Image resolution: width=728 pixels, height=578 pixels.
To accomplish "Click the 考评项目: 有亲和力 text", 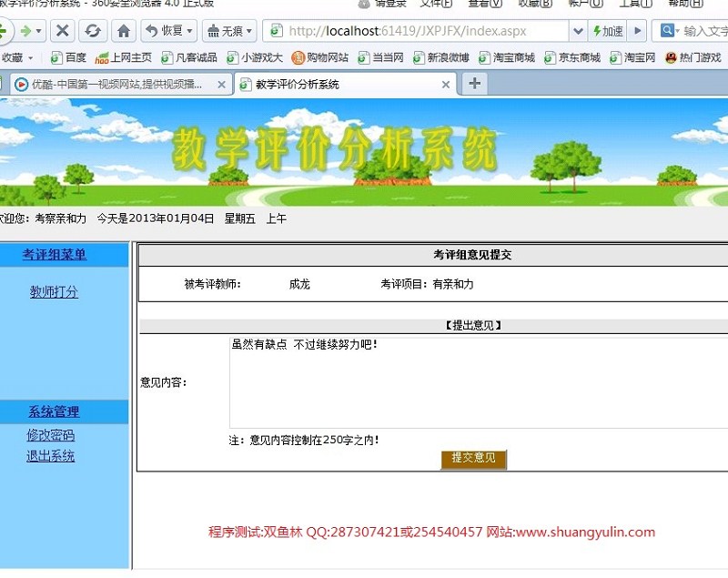I will point(427,284).
